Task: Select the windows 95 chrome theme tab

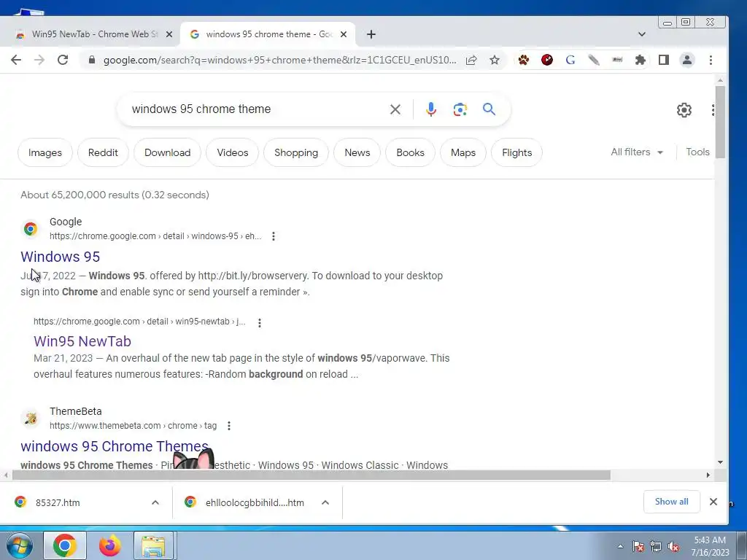Action: coord(268,34)
